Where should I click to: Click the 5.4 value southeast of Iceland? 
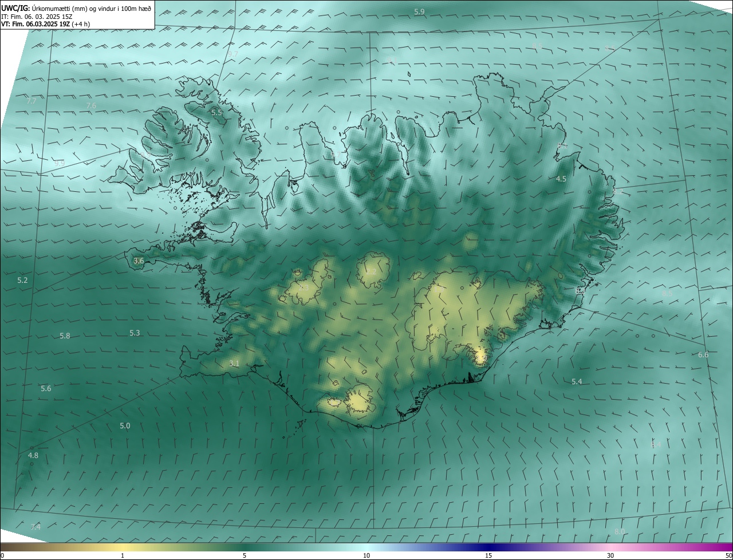click(577, 381)
